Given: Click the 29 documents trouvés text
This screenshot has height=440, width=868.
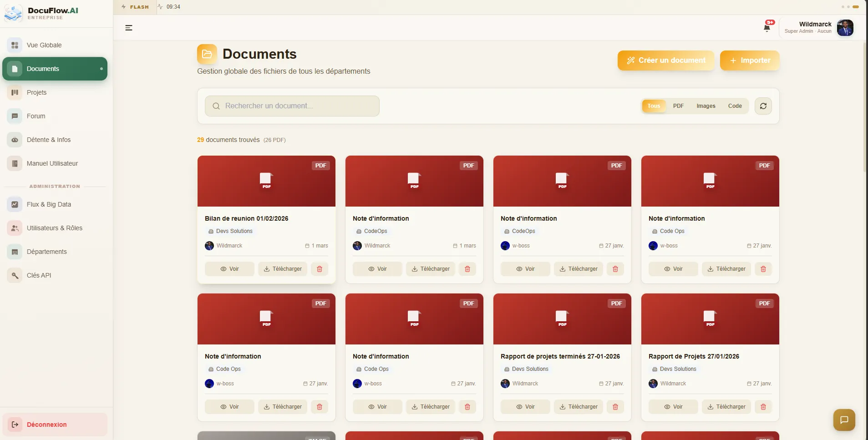Looking at the screenshot, I should [x=228, y=140].
